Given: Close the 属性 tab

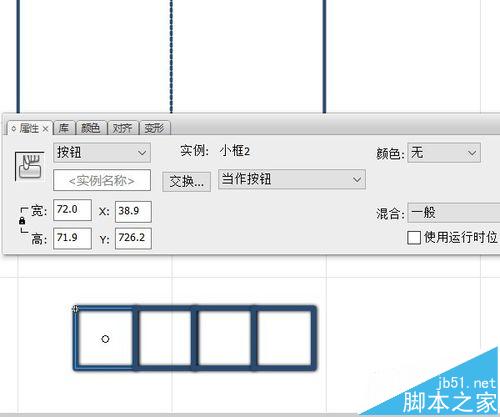Looking at the screenshot, I should (46, 129).
